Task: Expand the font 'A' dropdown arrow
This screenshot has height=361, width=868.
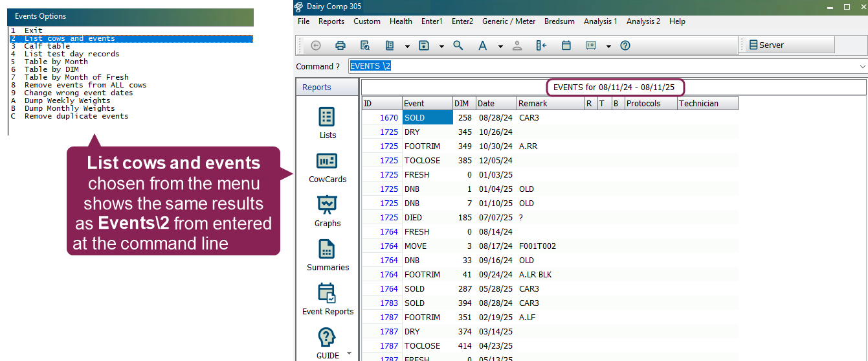Action: 500,46
